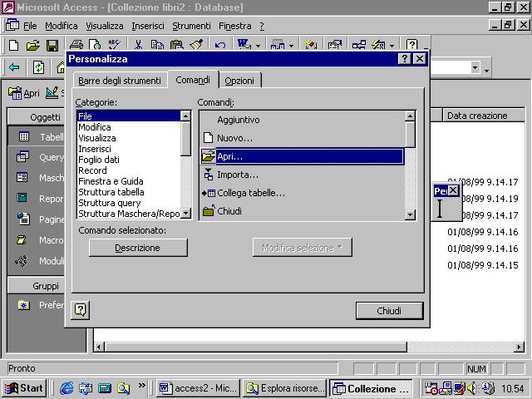Click the Undo arrow icon
Screen dimensions: 532x399
[x=220, y=44]
